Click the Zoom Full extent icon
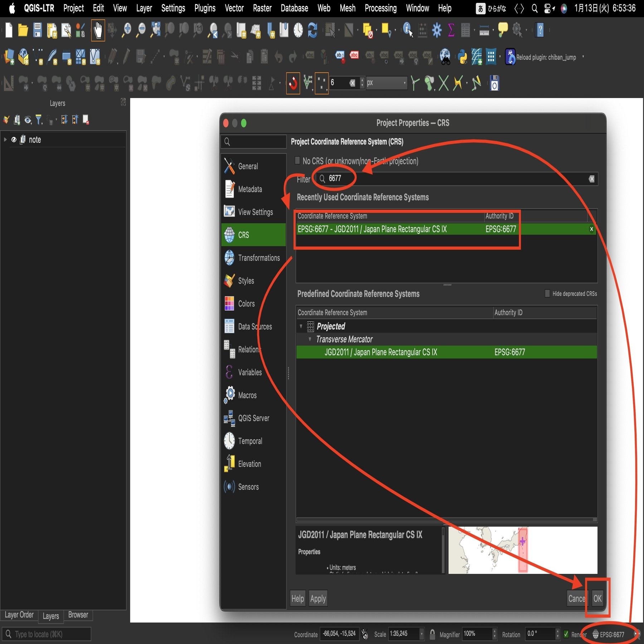 [x=155, y=30]
